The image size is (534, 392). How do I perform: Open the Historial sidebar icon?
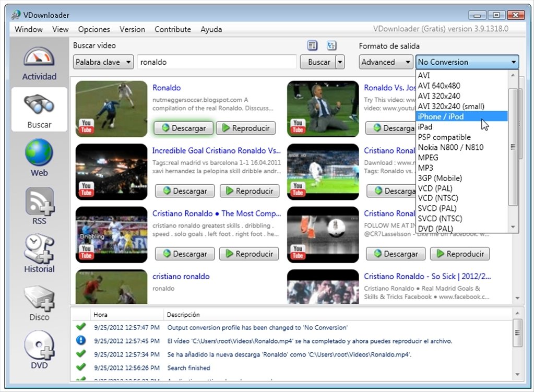pos(39,254)
